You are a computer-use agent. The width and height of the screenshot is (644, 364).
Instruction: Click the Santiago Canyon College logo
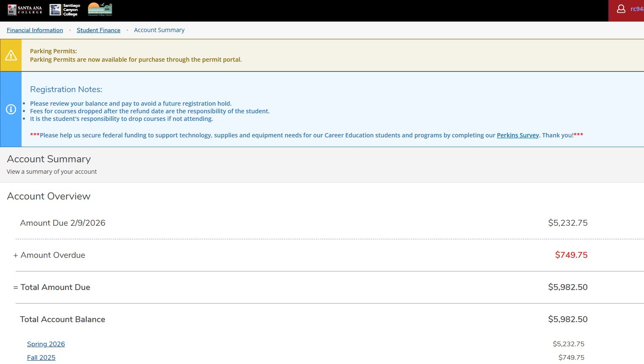click(x=65, y=10)
